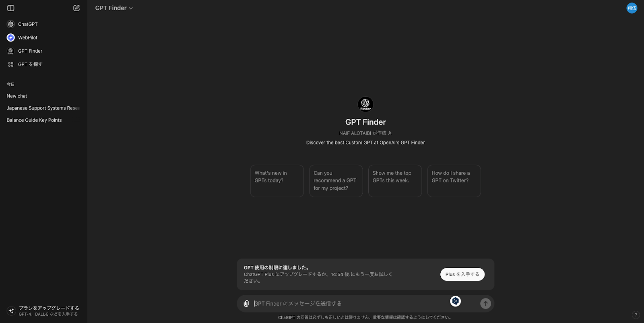The width and height of the screenshot is (644, 323).
Task: Start a new chat with the pencil icon
Action: pos(76,8)
